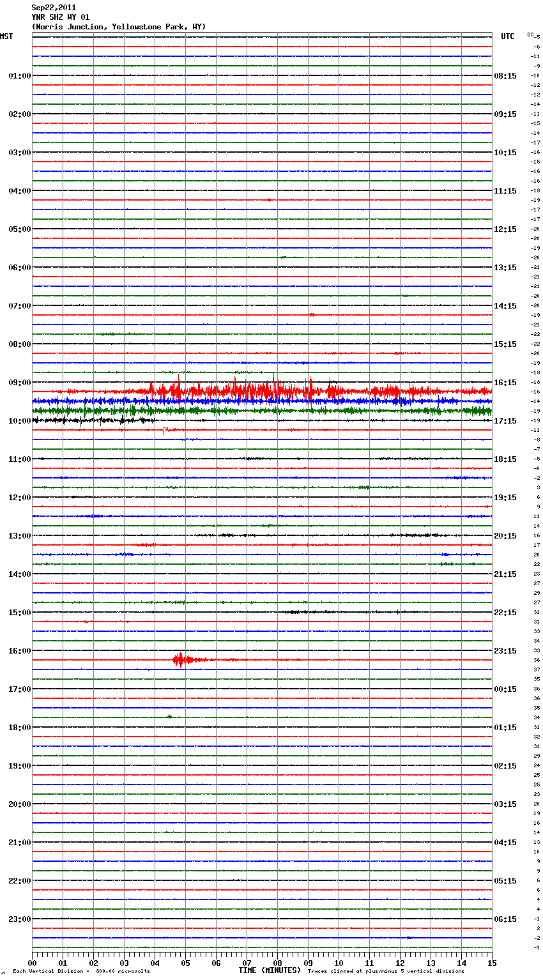Click the 00:15 UTC time label
The height and width of the screenshot is (980, 543).
[x=505, y=689]
